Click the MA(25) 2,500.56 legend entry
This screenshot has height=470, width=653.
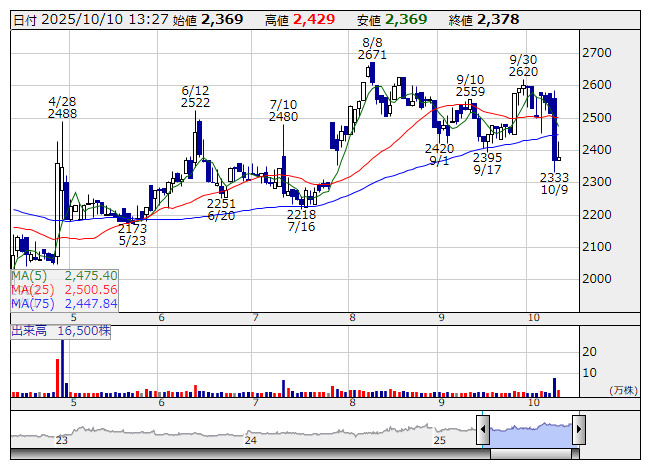(65, 289)
